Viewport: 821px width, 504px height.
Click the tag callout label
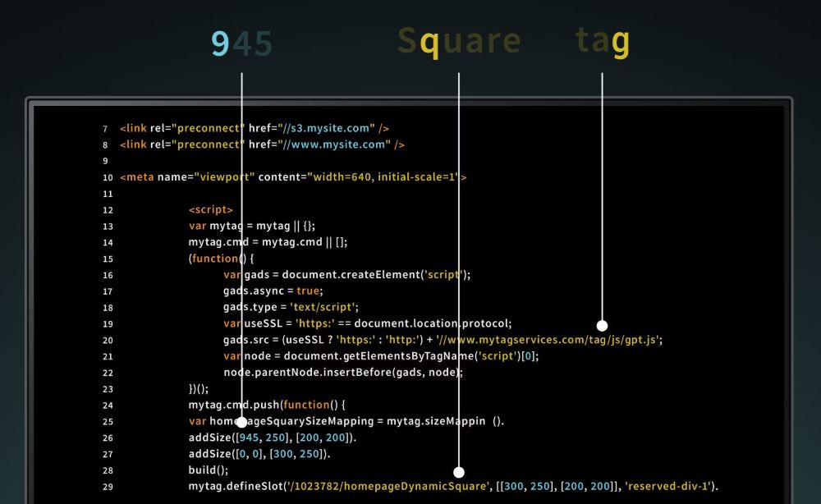(602, 41)
